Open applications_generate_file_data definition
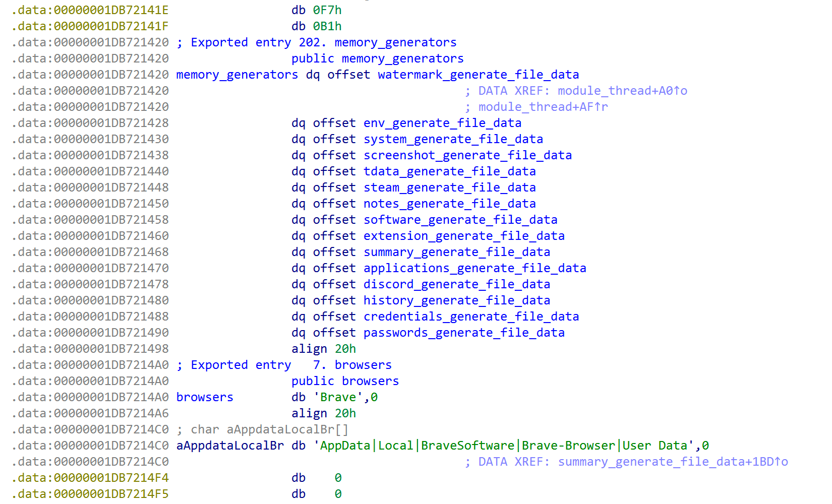Viewport: 832px width, 504px height. [x=474, y=268]
